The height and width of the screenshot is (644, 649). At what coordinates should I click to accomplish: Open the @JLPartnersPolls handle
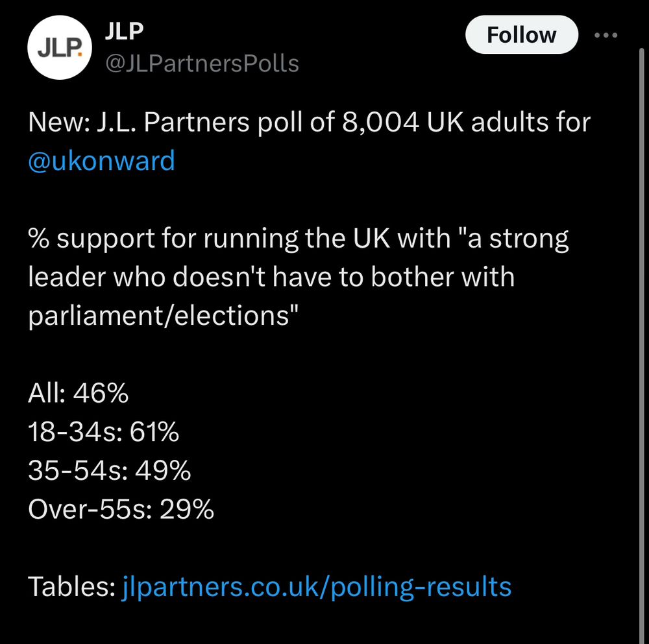(x=201, y=64)
